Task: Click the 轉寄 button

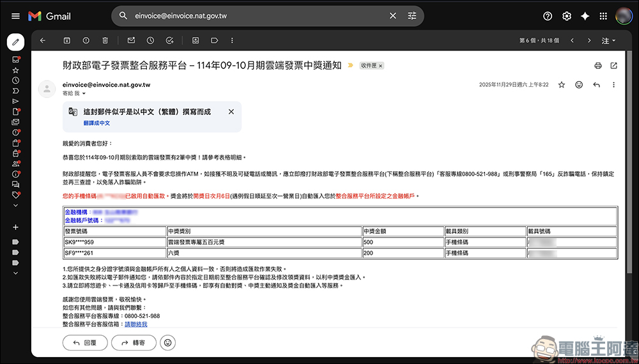Action: point(134,343)
